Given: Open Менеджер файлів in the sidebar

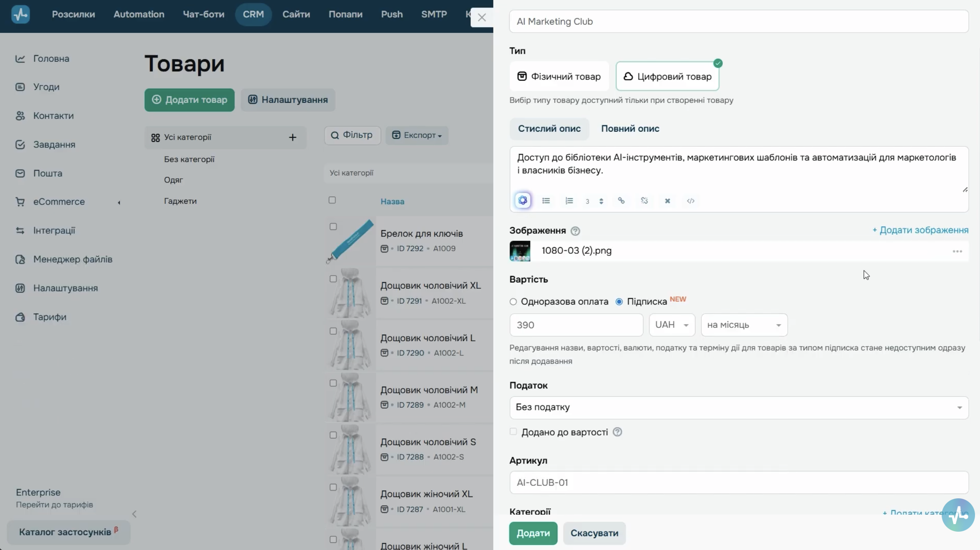Looking at the screenshot, I should tap(72, 259).
